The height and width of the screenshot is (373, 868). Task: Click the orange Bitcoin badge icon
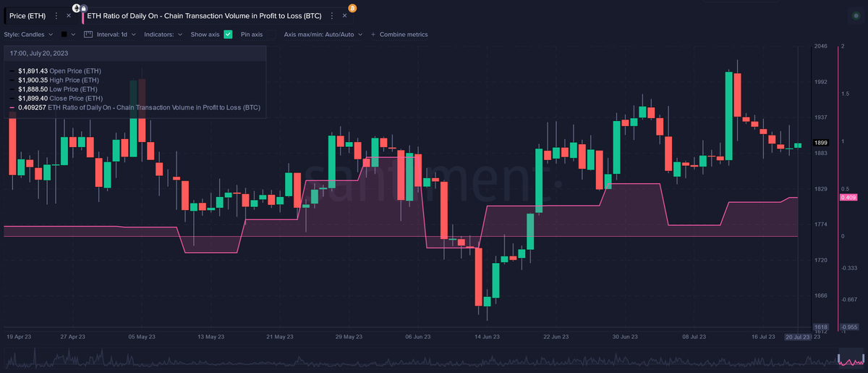point(352,7)
